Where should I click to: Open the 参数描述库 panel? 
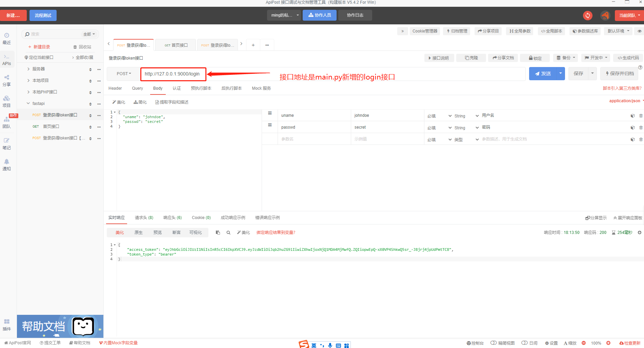[x=585, y=31]
